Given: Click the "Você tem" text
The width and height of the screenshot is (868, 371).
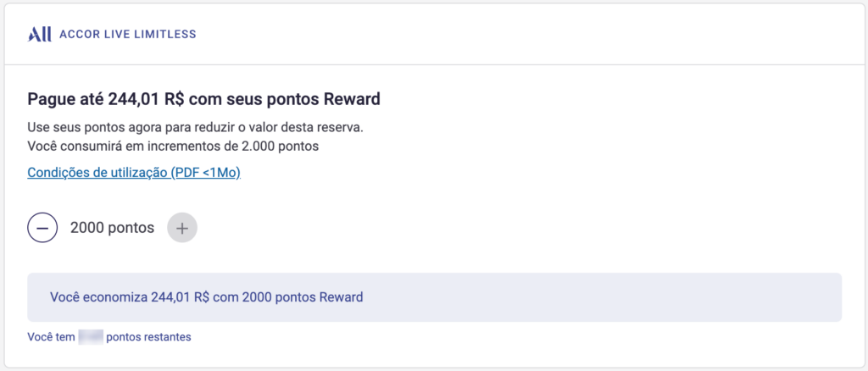Looking at the screenshot, I should 51,337.
